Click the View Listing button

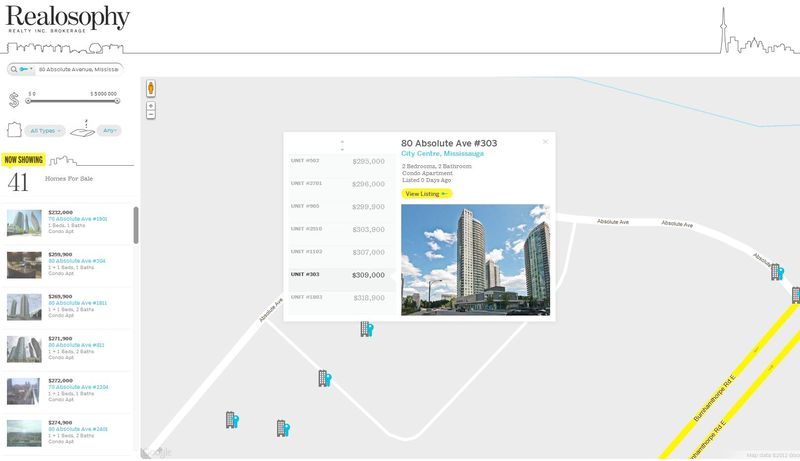[427, 194]
